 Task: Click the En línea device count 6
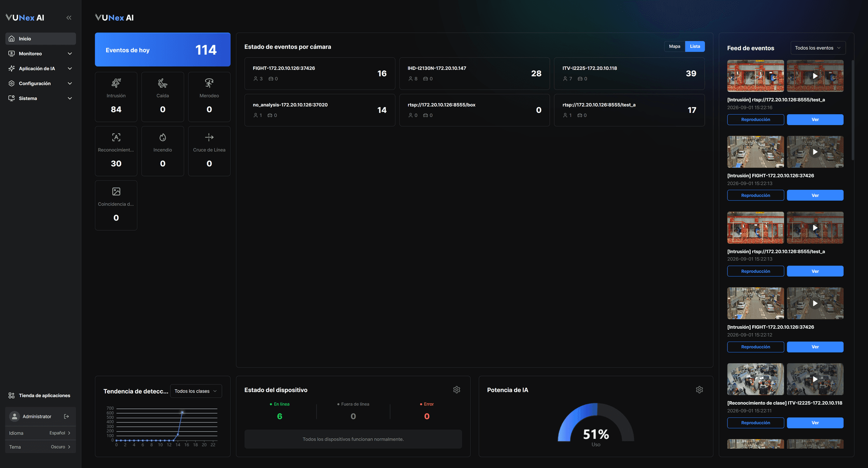(279, 417)
